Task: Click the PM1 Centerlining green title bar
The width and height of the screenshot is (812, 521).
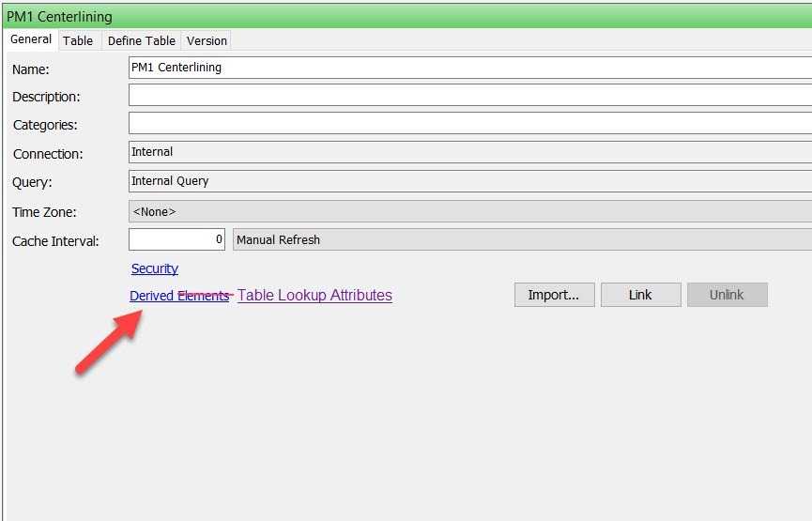Action: 406,16
